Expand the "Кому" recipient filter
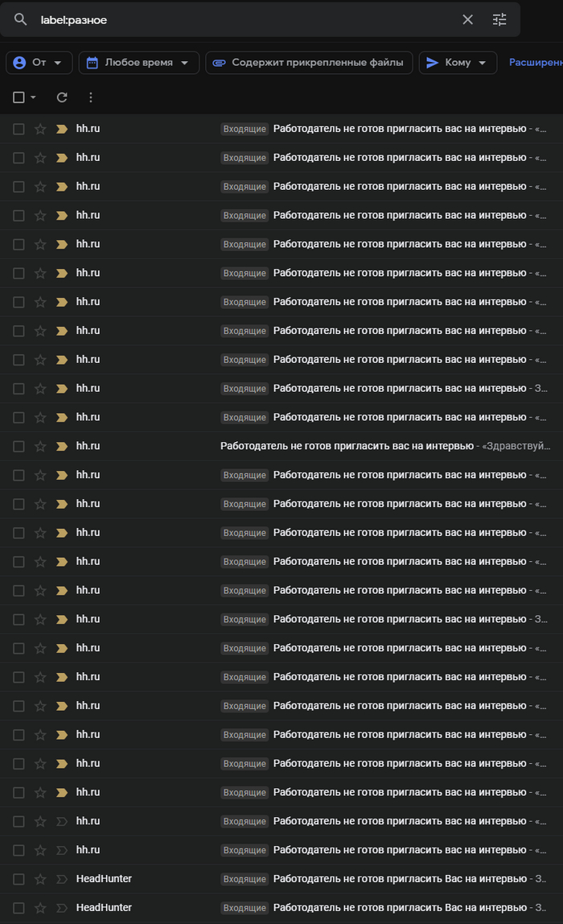Image resolution: width=563 pixels, height=924 pixels. (457, 63)
